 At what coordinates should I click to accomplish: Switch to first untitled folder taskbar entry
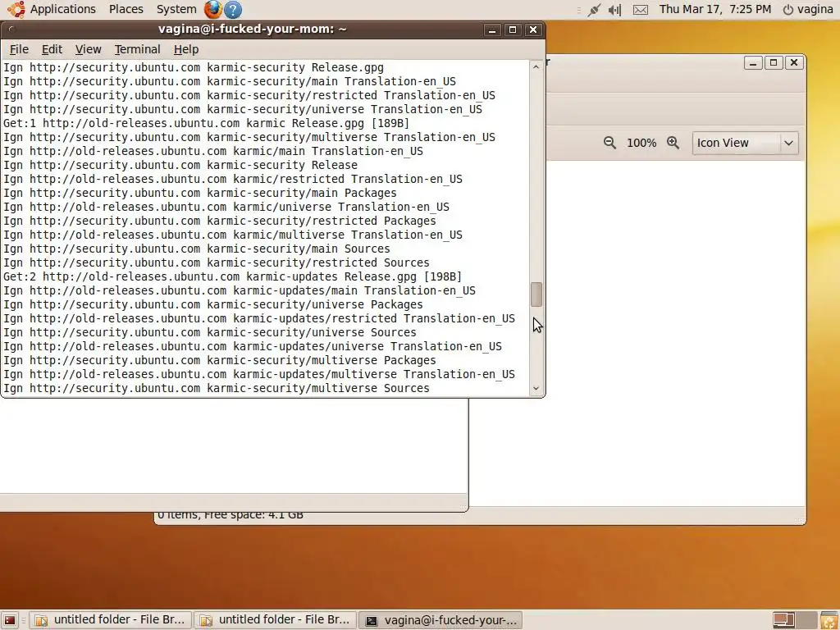pos(111,620)
